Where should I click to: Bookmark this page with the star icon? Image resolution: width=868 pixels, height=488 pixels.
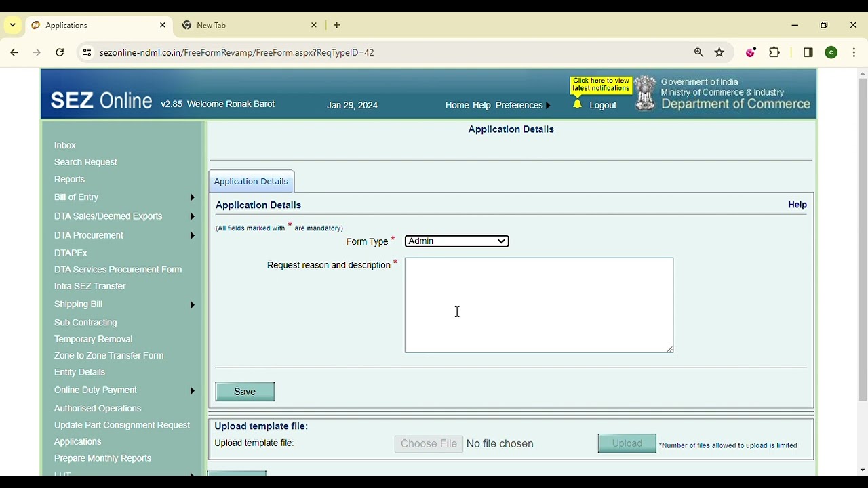point(719,52)
